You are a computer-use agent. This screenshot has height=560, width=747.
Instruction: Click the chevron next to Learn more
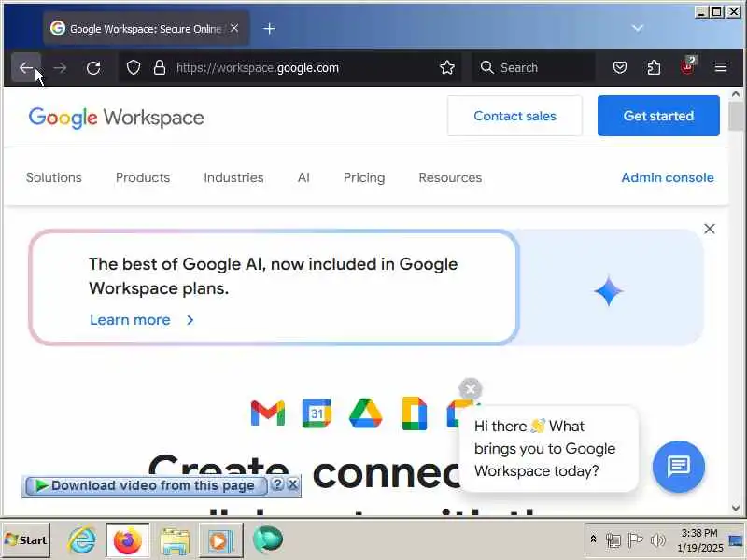point(190,320)
